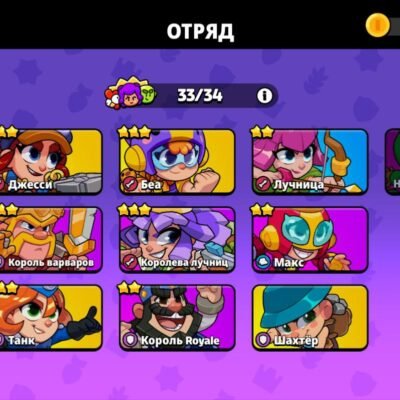Screen dimensions: 400x400
Task: Open the Лучница character card
Action: 310,162
